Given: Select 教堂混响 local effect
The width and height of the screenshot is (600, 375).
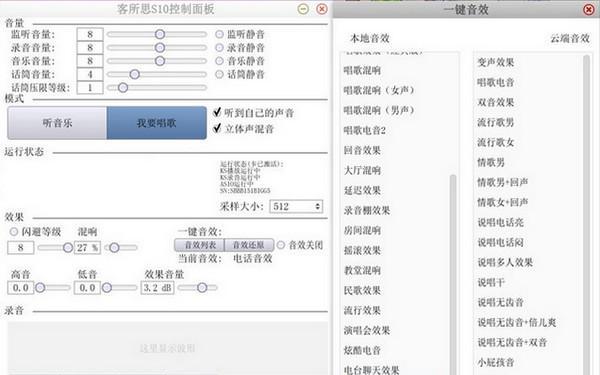Looking at the screenshot, I should (x=362, y=271).
